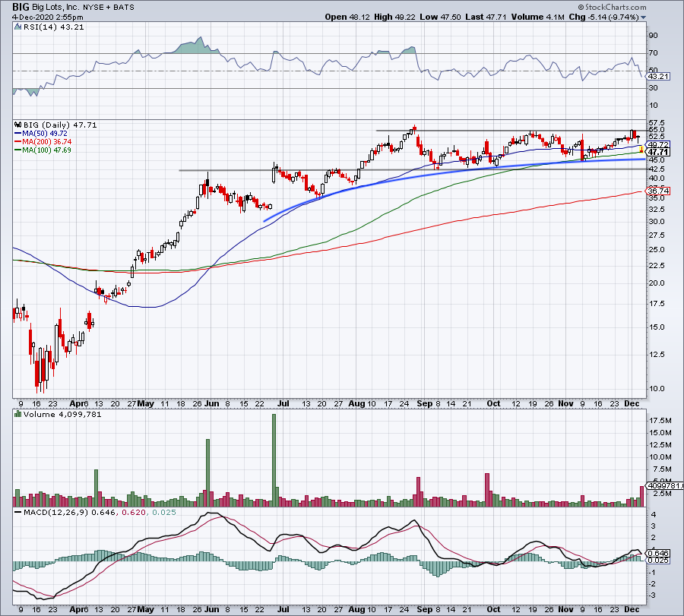Click the Jul label on the bottom MACD axis
Image resolution: width=684 pixels, height=616 pixels.
point(283,609)
